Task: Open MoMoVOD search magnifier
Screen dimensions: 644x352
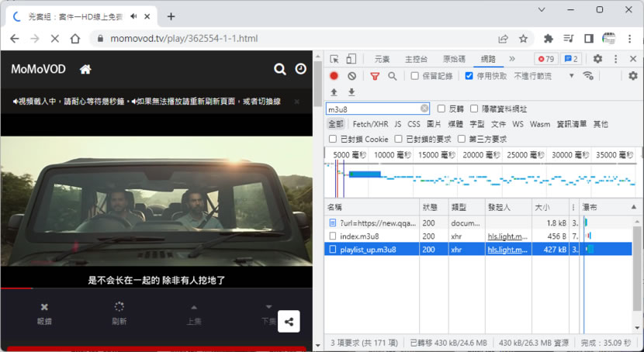Action: 279,69
